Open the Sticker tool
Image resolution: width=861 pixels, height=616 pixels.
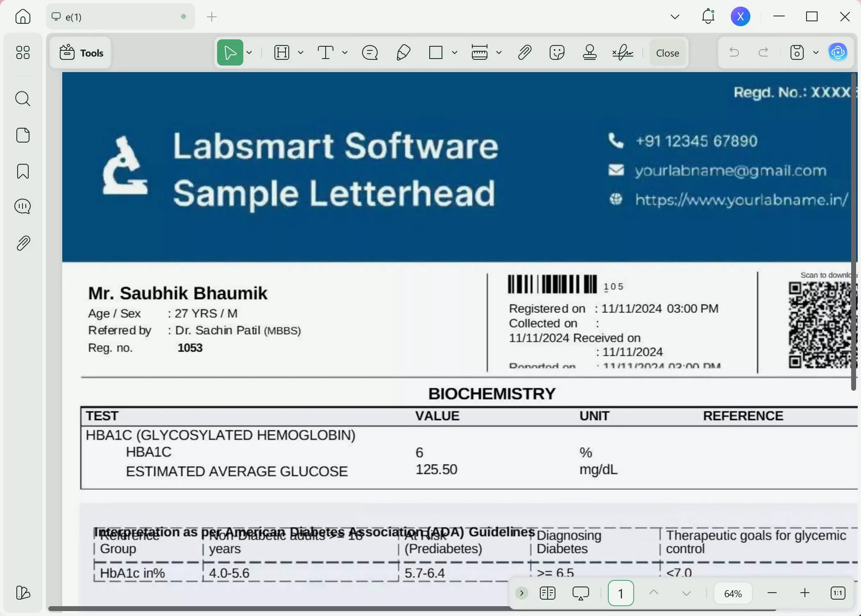click(557, 52)
